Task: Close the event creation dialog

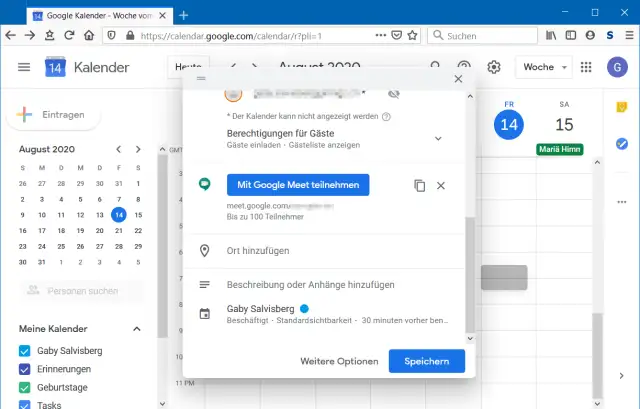Action: click(x=458, y=78)
